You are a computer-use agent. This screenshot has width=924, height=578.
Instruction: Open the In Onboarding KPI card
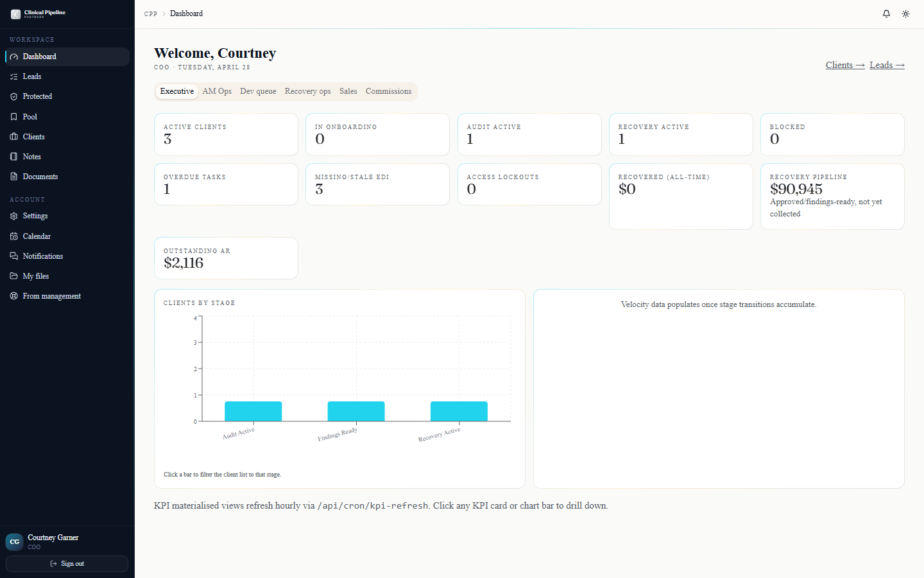(x=377, y=135)
